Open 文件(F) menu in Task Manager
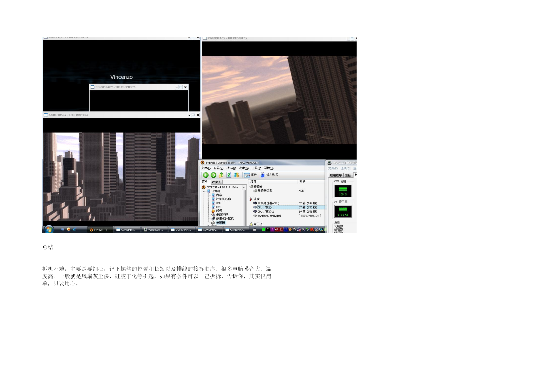The height and width of the screenshot is (392, 555). tap(333, 168)
